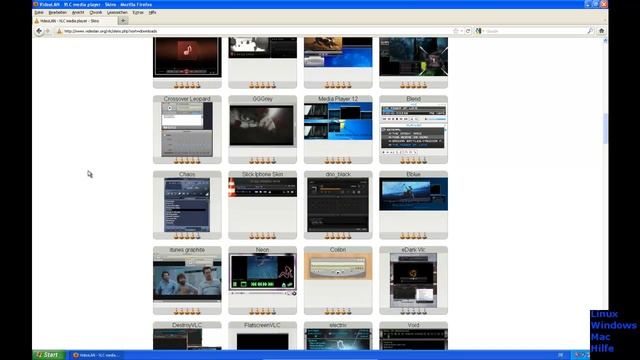Click the eDark Vlc title link
The width and height of the screenshot is (640, 360).
click(x=413, y=250)
